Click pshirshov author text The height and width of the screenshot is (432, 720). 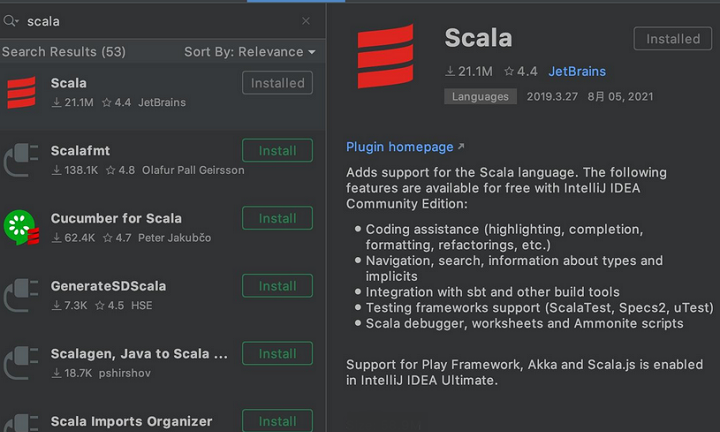(124, 373)
